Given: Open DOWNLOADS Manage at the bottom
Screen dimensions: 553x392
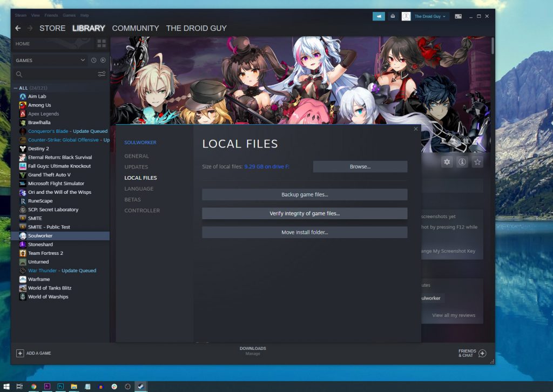Looking at the screenshot, I should pos(253,351).
